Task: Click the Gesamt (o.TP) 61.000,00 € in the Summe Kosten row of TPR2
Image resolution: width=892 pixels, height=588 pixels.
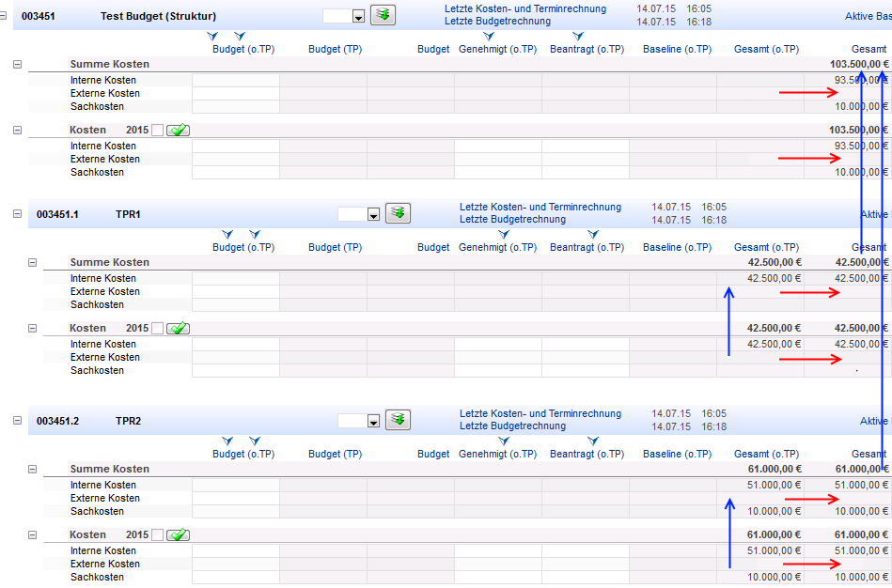Action: coord(775,469)
